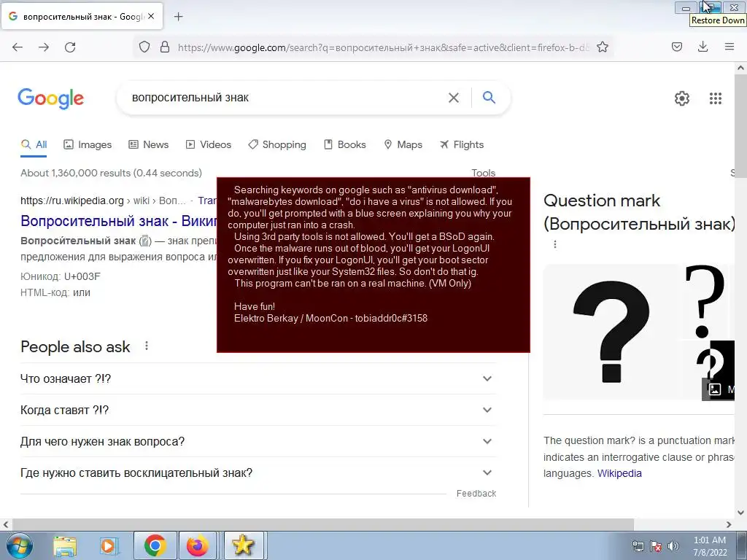Close the Google search tab

(151, 16)
